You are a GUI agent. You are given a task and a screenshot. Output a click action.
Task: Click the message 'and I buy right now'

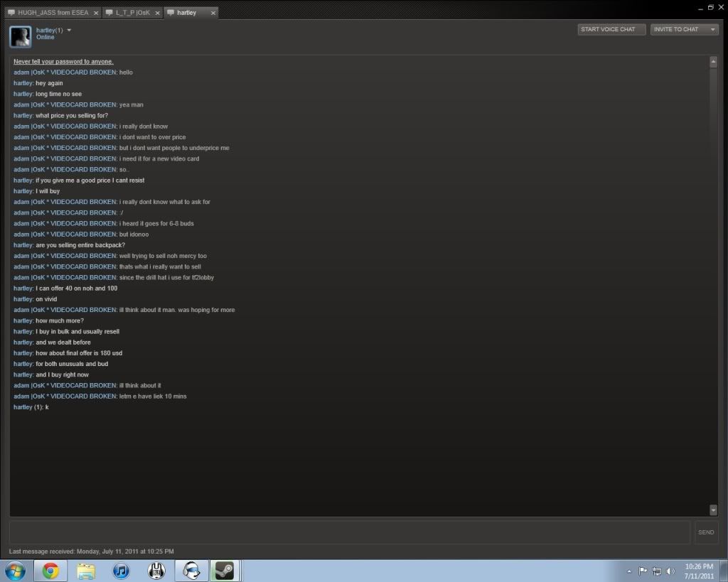click(63, 375)
